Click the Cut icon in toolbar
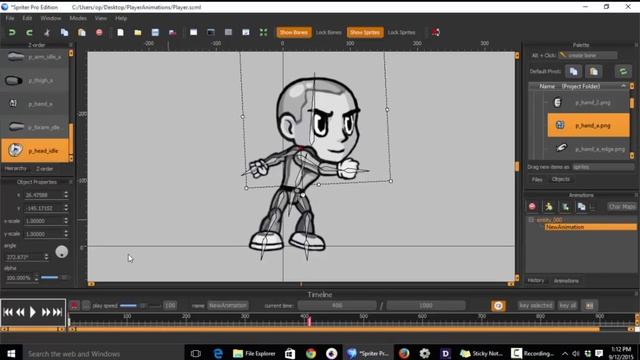Viewport: 640px width, 360px height. (47, 32)
